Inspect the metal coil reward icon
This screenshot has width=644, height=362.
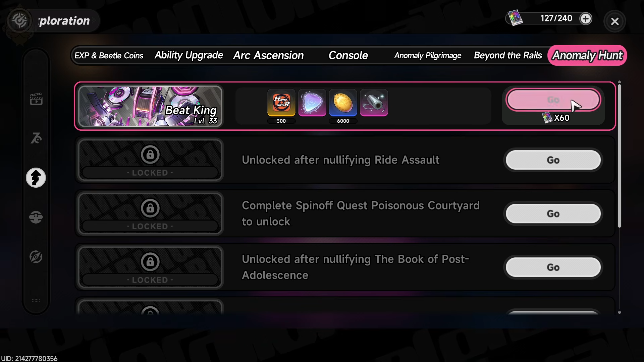(374, 103)
